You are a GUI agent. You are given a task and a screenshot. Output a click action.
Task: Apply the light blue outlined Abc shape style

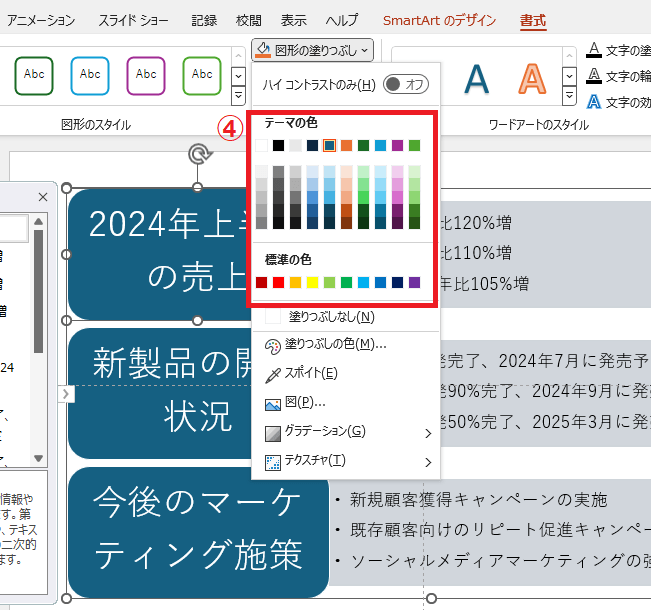90,76
